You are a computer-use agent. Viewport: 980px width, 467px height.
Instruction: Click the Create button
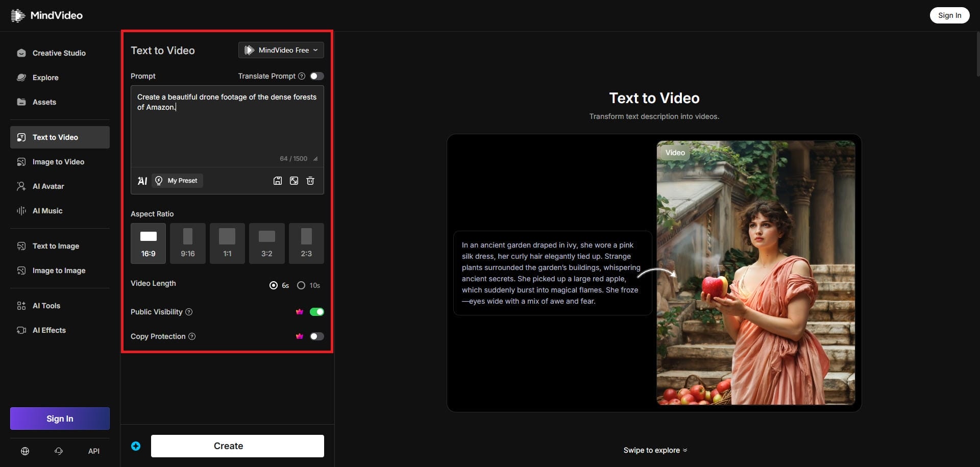click(237, 446)
